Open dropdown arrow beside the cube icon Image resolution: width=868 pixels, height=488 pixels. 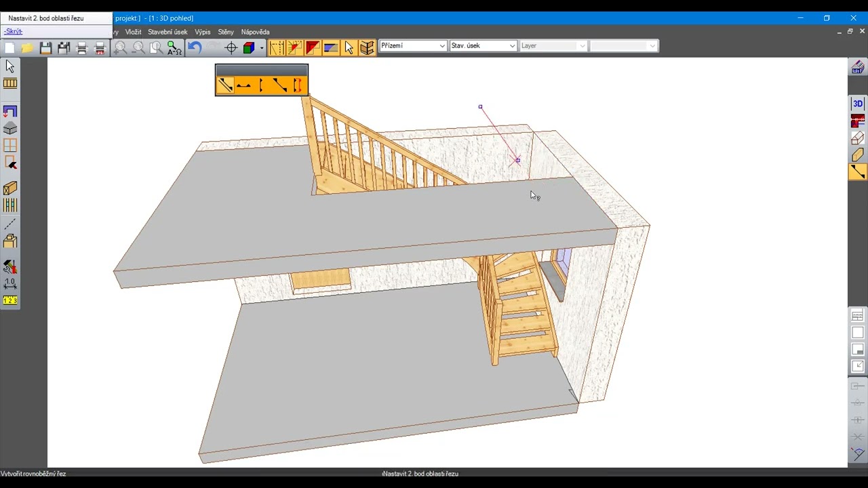261,47
